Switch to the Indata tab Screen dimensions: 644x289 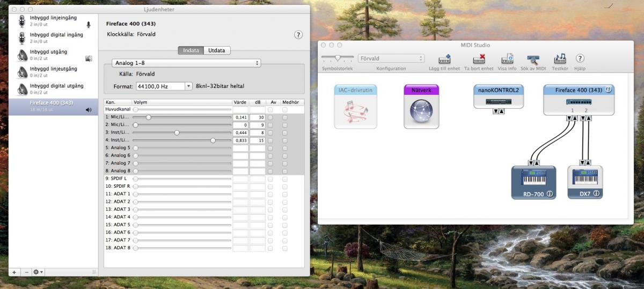pyautogui.click(x=191, y=50)
